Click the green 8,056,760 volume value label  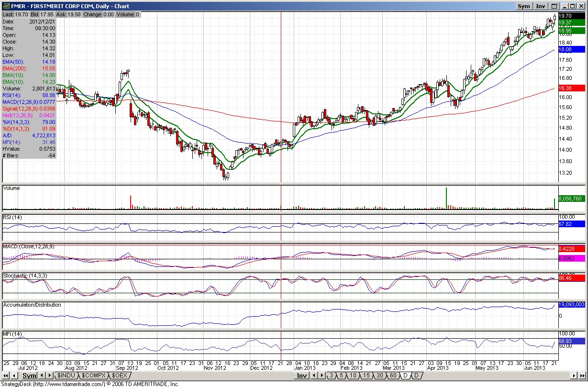(571, 199)
